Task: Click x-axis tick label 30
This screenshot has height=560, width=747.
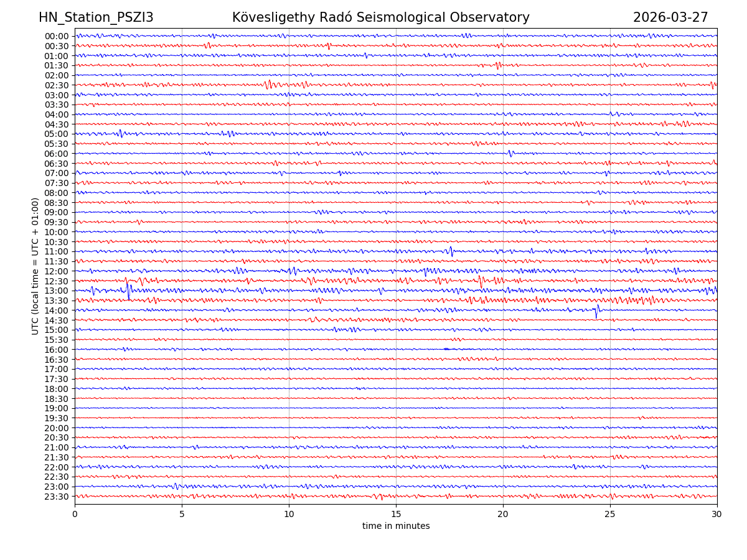Action: coord(717,515)
